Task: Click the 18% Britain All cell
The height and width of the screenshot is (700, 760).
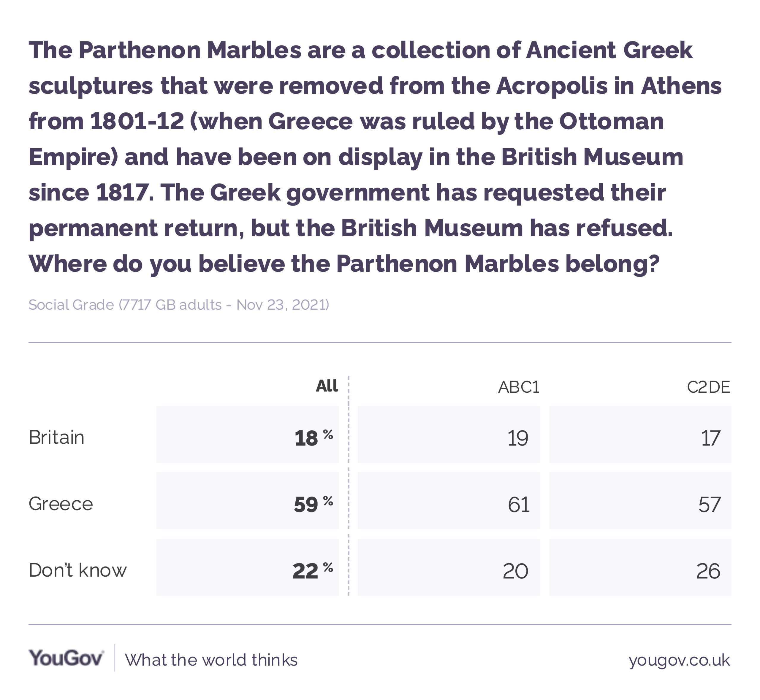Action: [248, 434]
